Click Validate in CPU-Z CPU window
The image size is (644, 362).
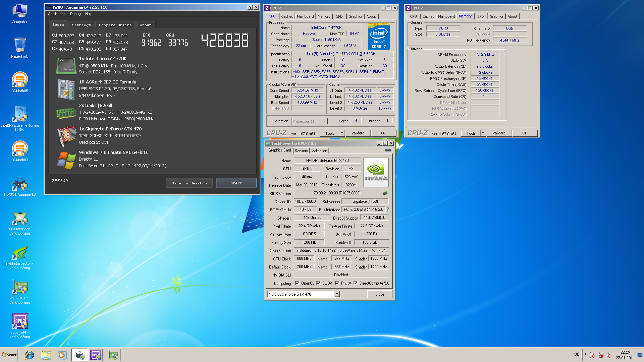(358, 133)
